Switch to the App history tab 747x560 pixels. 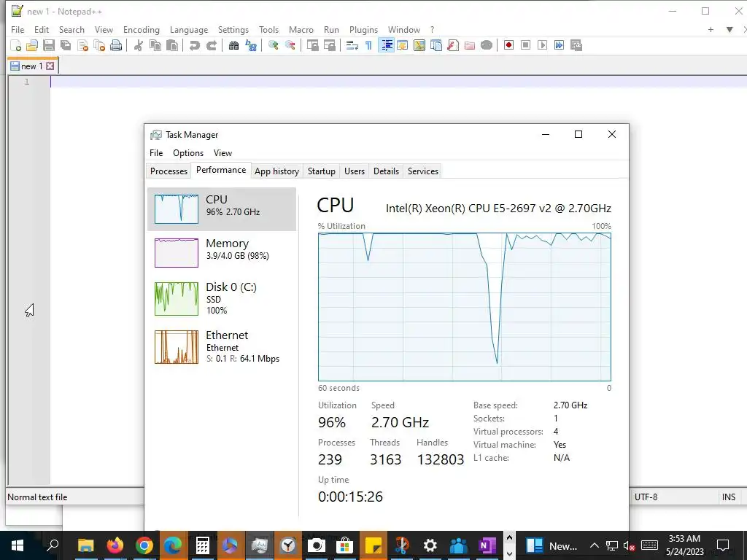(276, 171)
